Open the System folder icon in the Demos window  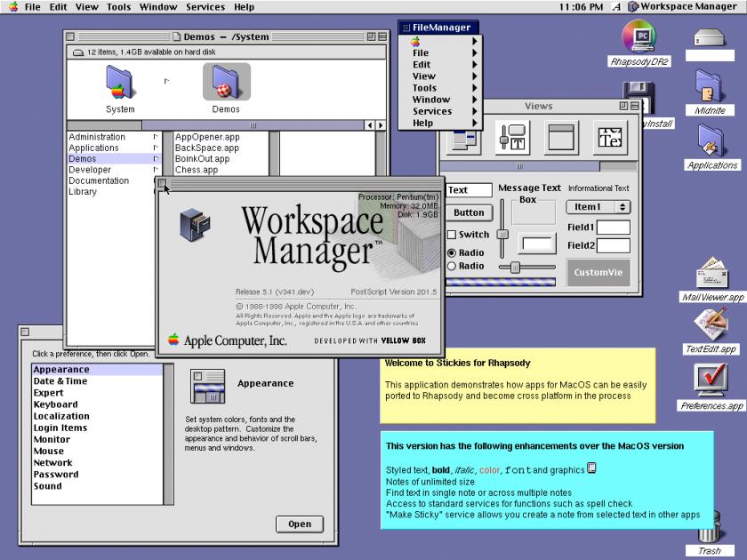(119, 83)
